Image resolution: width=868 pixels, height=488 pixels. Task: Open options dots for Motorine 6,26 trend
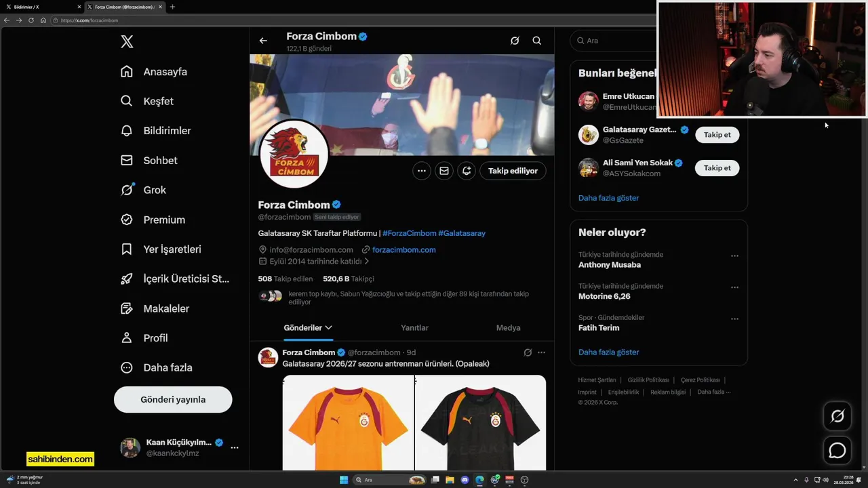[734, 287]
